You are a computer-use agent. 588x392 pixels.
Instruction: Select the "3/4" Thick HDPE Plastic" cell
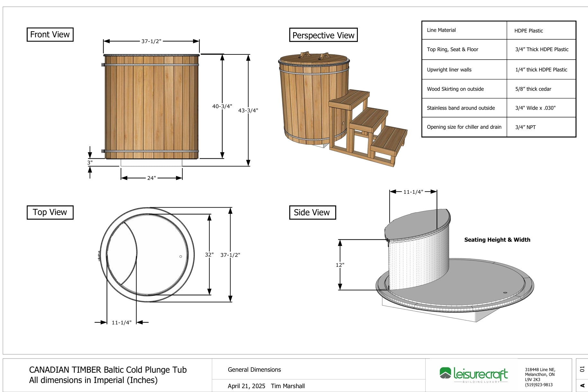541,50
